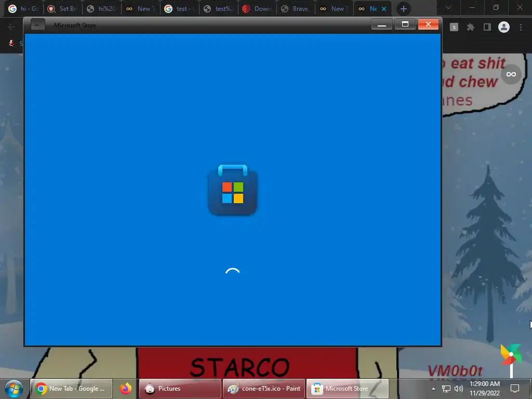Close the Microsoft Store window
Viewport: 532px width, 399px height.
coord(428,24)
